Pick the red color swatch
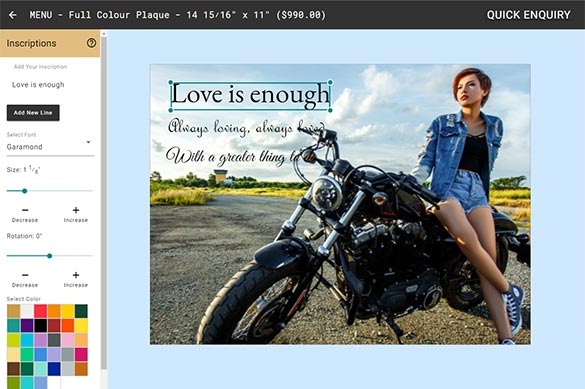585x389 pixels. click(40, 311)
